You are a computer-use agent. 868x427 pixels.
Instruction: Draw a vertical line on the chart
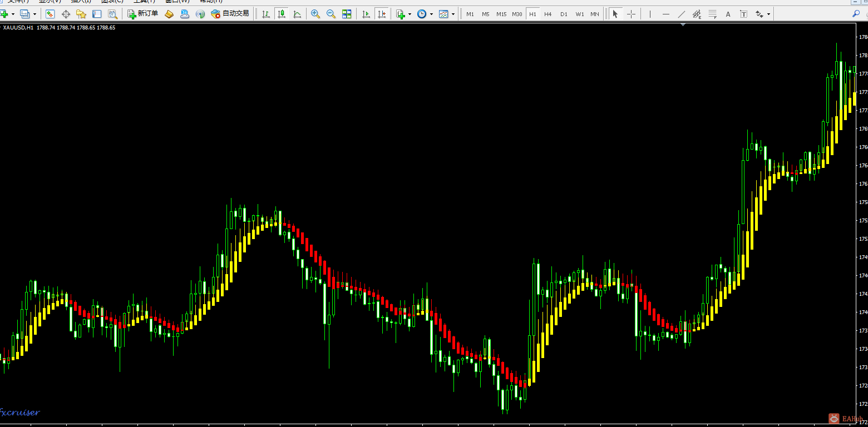coord(650,14)
